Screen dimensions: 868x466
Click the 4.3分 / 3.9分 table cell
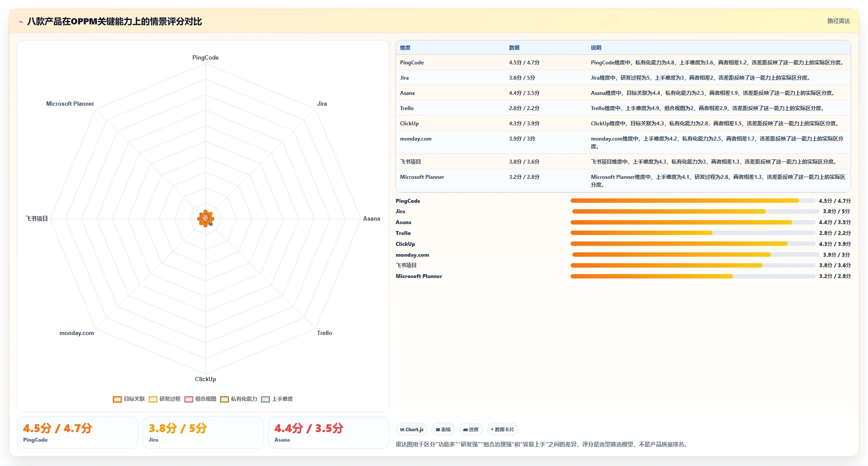coord(546,124)
